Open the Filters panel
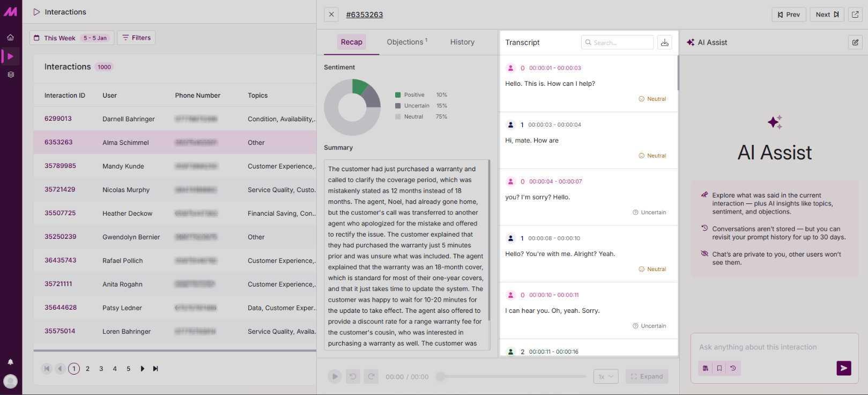 [136, 38]
